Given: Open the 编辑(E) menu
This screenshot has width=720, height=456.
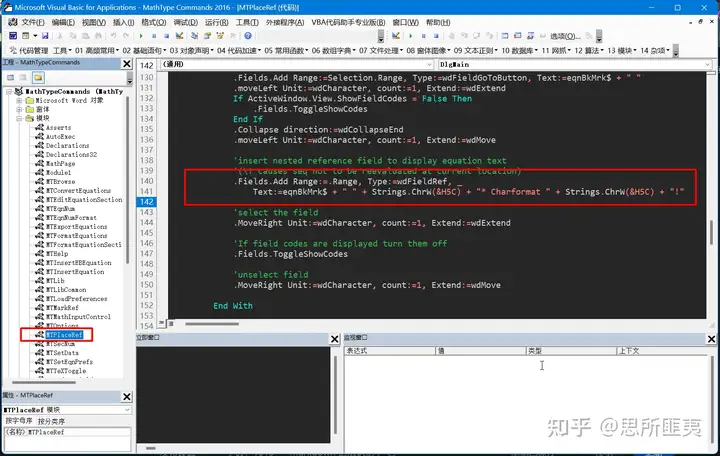Looking at the screenshot, I should (x=63, y=22).
